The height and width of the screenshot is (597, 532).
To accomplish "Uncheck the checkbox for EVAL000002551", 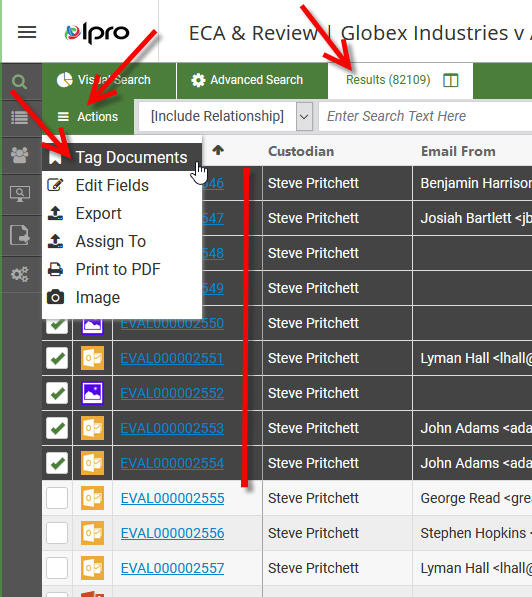I will [x=57, y=358].
